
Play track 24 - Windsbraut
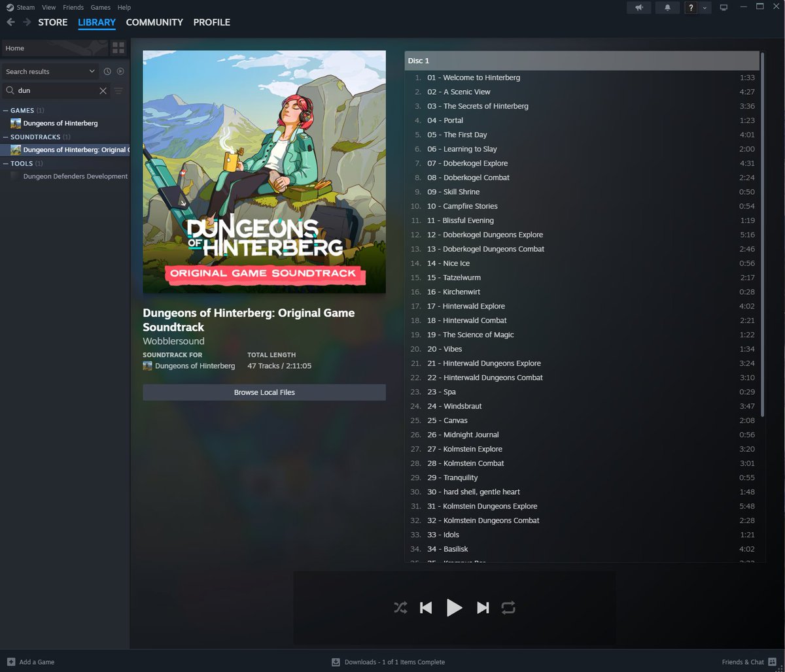[582, 406]
